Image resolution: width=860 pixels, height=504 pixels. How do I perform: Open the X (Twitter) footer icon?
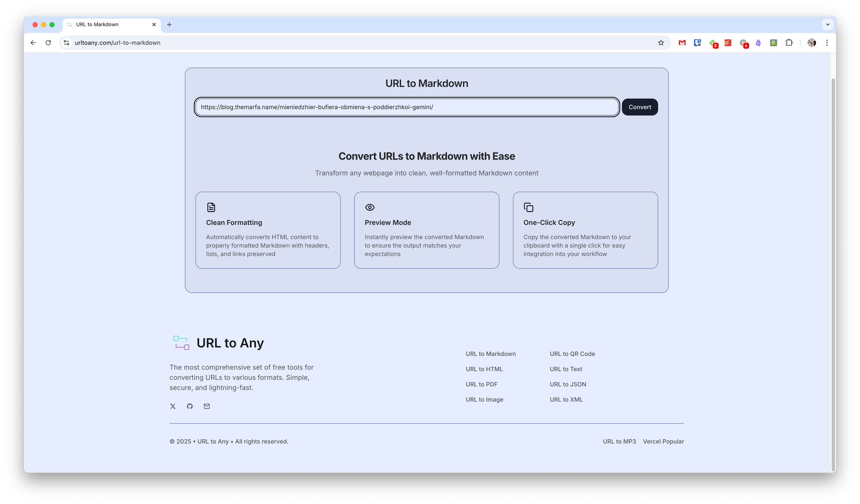pos(173,406)
